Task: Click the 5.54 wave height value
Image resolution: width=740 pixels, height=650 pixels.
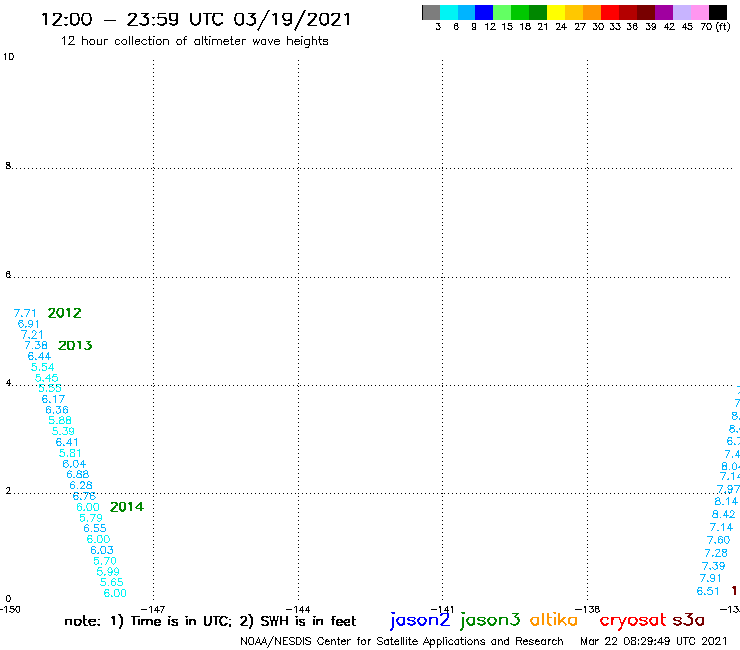Action: coord(43,367)
